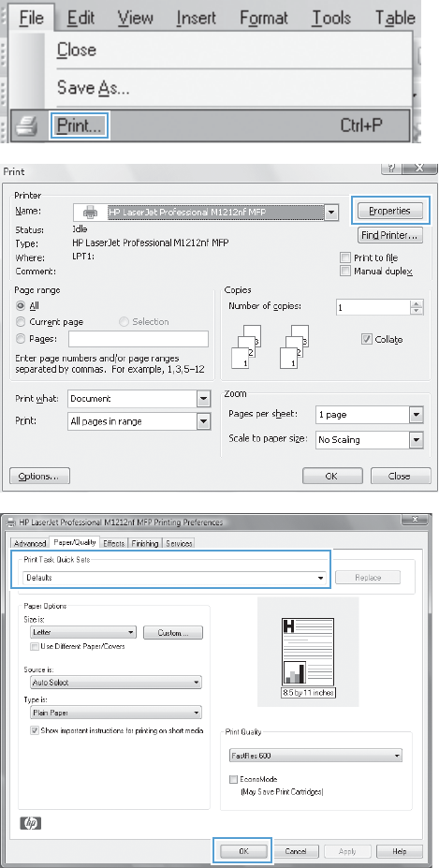Click the Find Printer... button
The image size is (439, 868).
click(390, 236)
